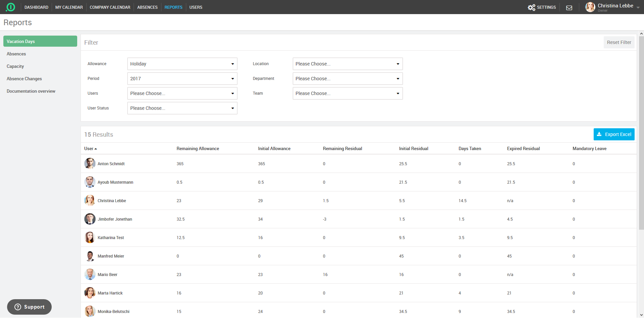
Task: Expand the User Status dropdown
Action: click(182, 108)
